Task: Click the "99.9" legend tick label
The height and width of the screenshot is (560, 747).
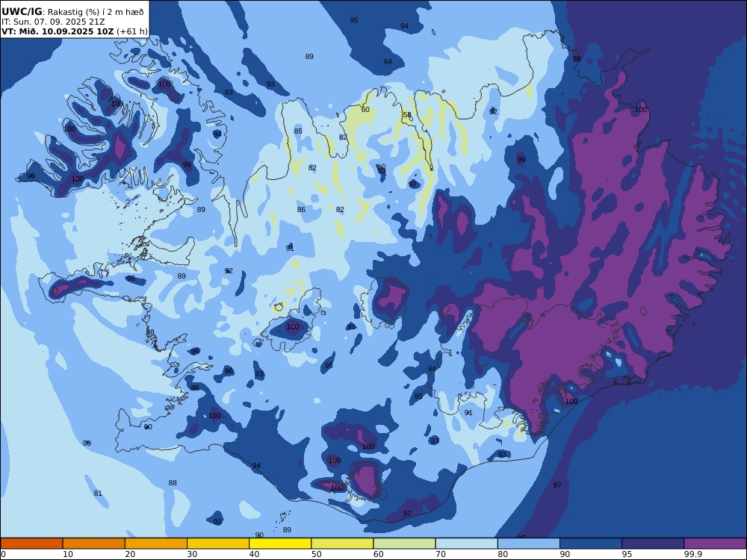Action: click(692, 554)
